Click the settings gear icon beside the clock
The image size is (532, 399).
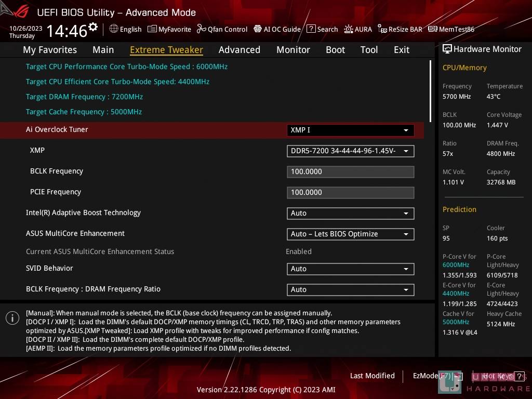[x=93, y=27]
